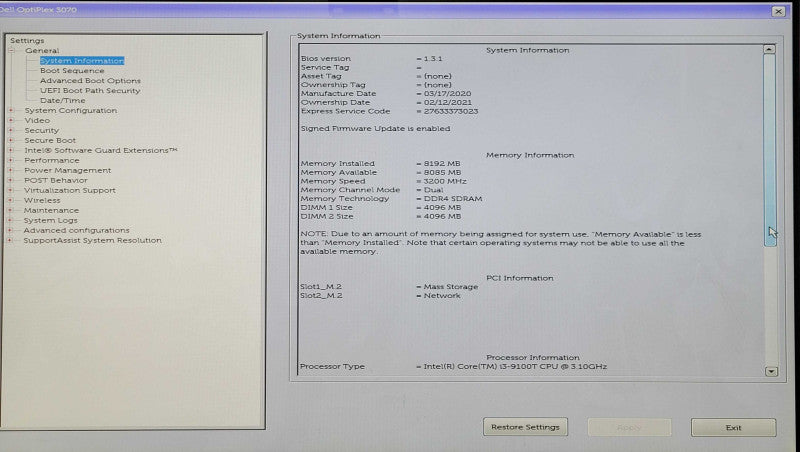800x452 pixels.
Task: Expand the Performance node
Action: point(11,160)
